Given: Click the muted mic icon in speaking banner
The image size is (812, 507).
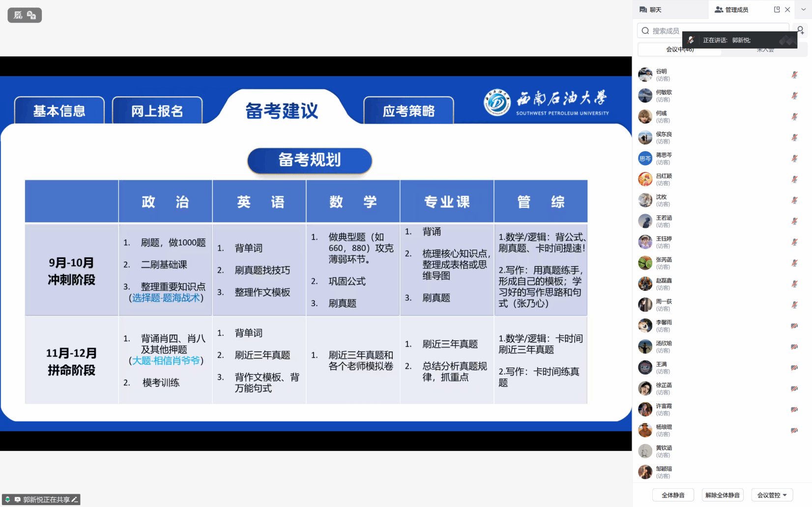Looking at the screenshot, I should (691, 40).
